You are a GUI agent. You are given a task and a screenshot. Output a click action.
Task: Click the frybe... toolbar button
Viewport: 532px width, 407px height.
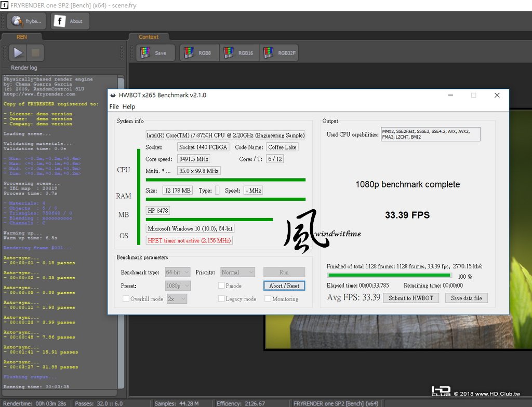tap(27, 21)
